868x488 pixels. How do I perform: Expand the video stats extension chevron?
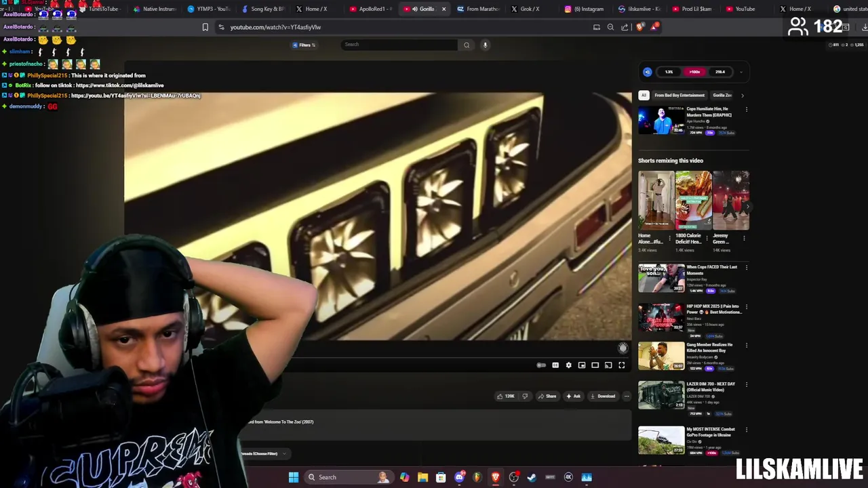pos(741,72)
